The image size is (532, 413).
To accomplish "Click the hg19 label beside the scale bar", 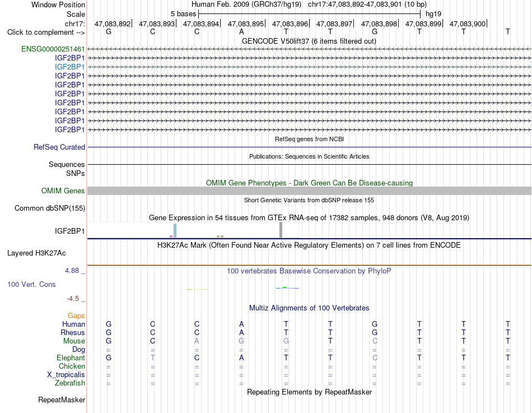I will (x=433, y=14).
